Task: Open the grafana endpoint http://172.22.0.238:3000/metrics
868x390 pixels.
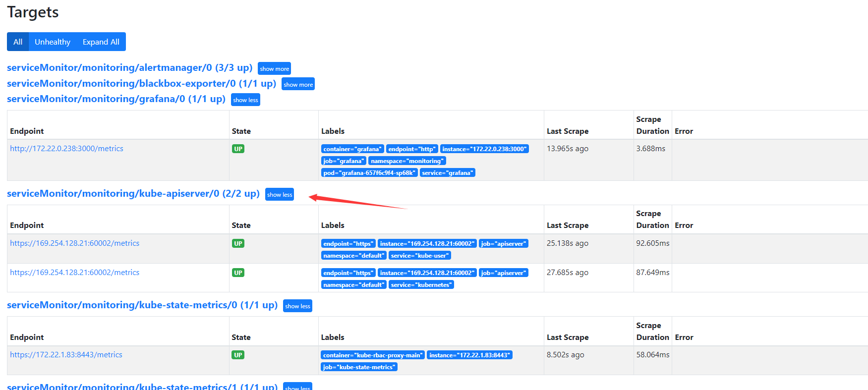Action: (66, 149)
